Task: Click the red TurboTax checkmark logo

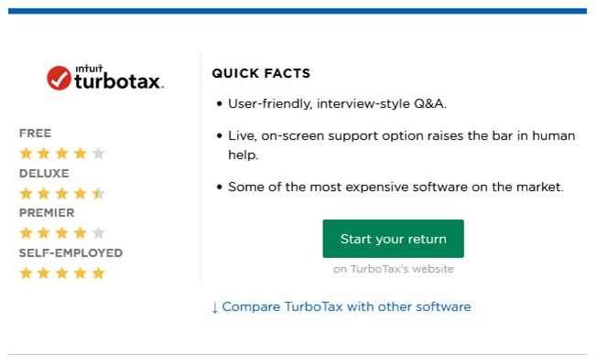Action: pyautogui.click(x=59, y=78)
